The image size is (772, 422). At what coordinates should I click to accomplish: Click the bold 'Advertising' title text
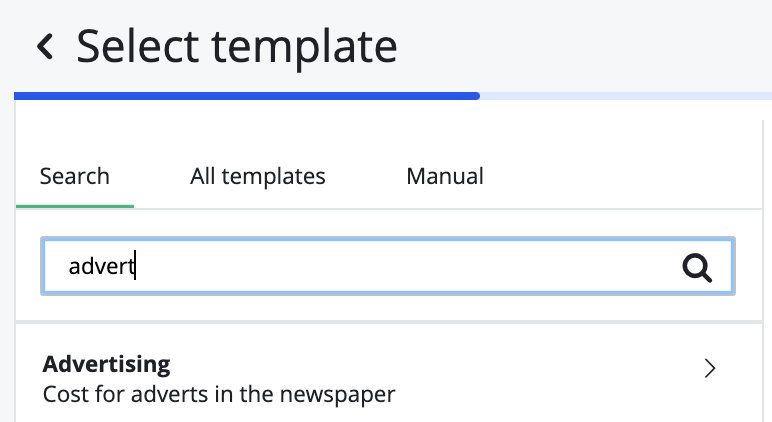click(107, 363)
